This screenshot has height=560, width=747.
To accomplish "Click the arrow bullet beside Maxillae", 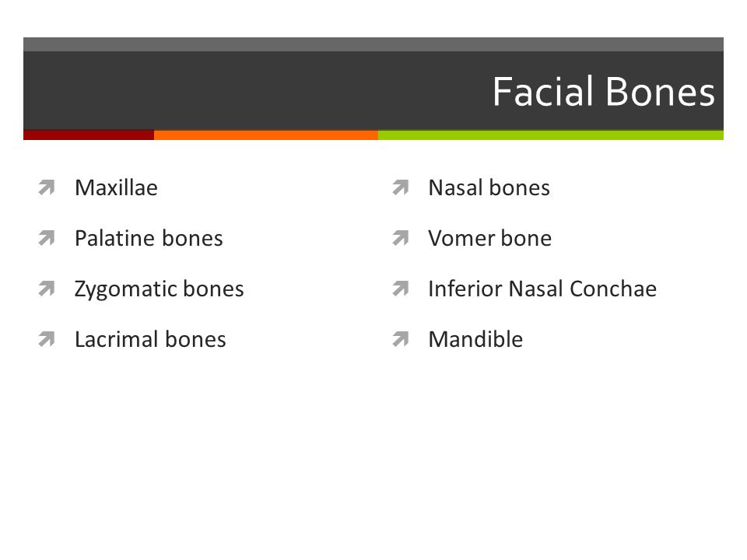I will [47, 187].
